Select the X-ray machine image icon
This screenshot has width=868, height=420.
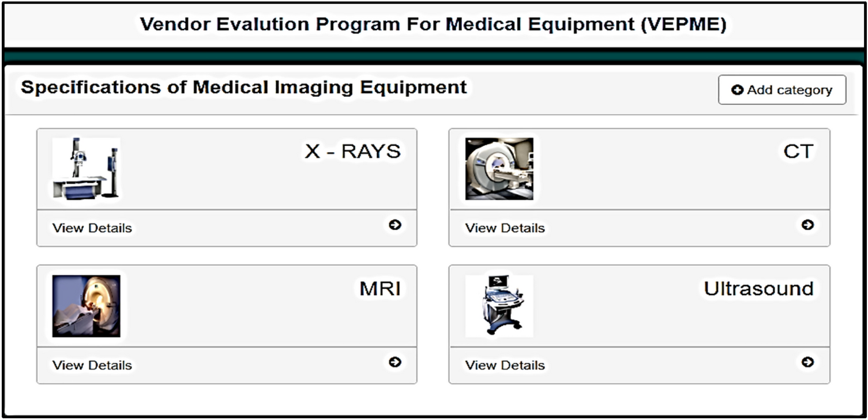click(x=85, y=169)
